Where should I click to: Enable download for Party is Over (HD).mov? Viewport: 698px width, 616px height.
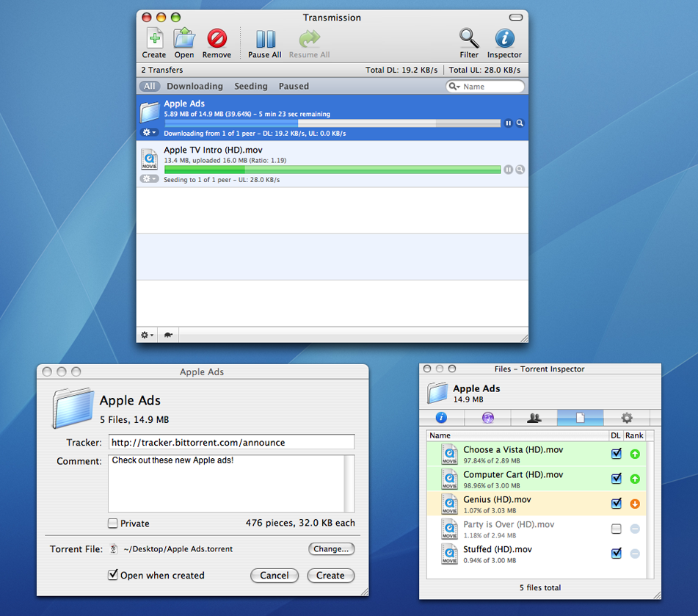click(617, 529)
